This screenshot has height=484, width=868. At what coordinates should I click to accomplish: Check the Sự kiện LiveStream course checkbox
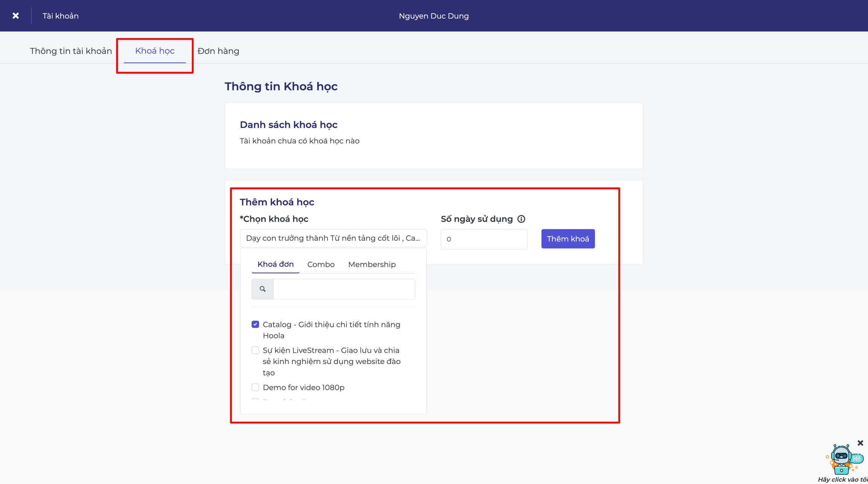tap(255, 350)
